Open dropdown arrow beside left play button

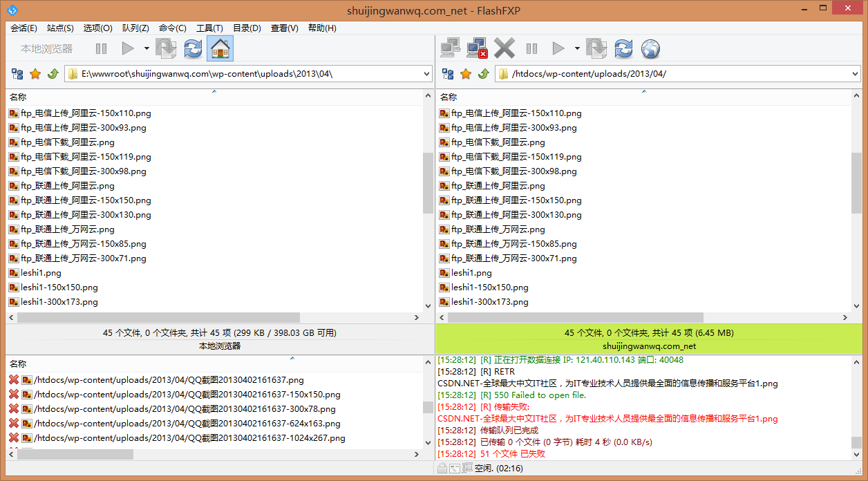pos(147,48)
